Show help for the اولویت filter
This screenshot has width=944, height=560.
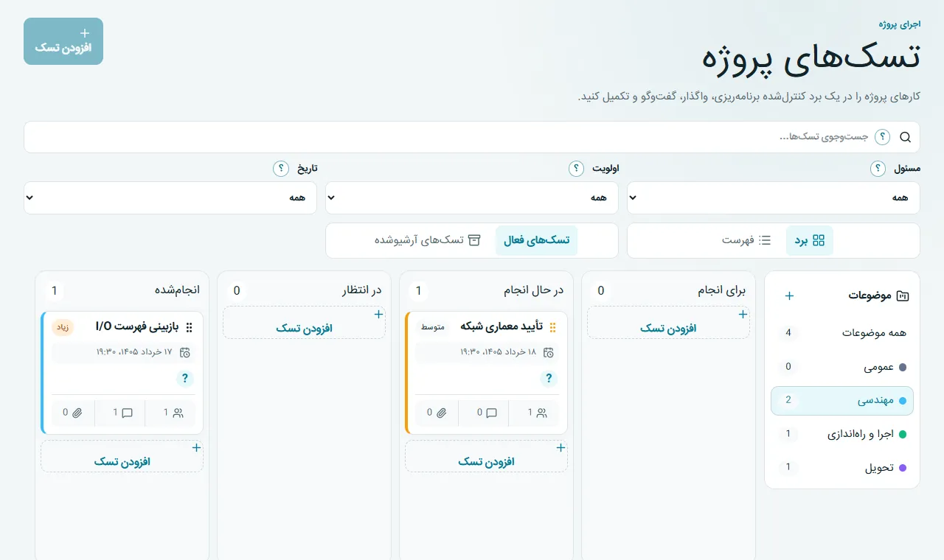576,169
